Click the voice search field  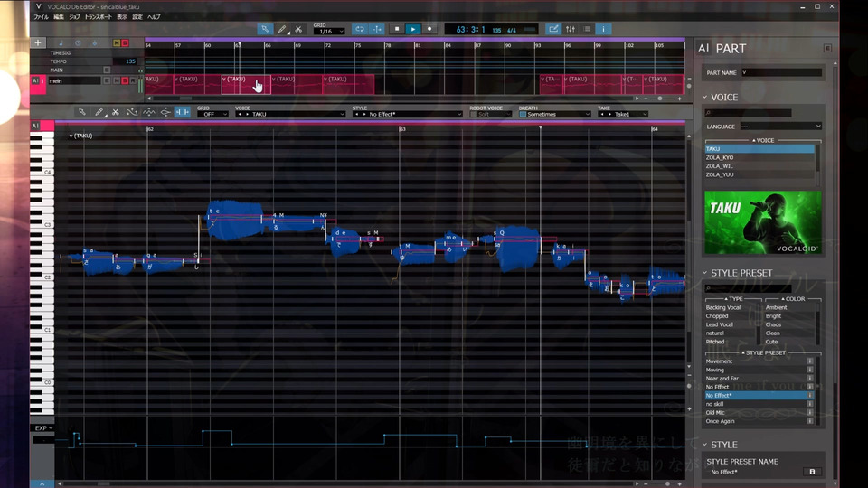point(748,113)
